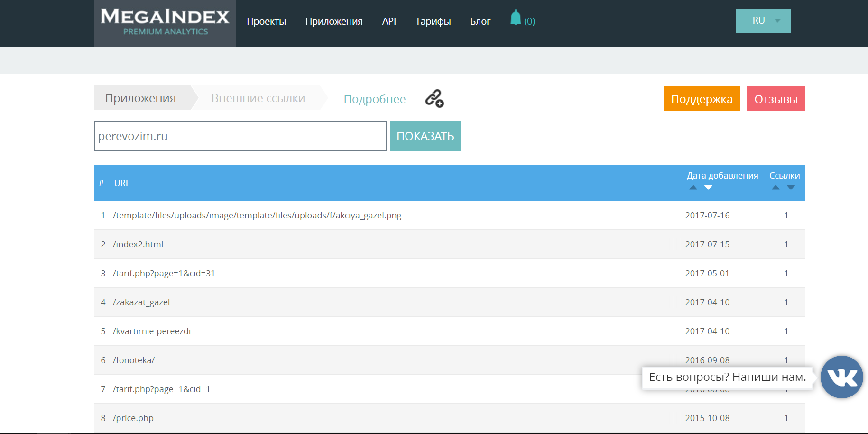Open the Проекты menu
The width and height of the screenshot is (868, 434).
point(267,21)
